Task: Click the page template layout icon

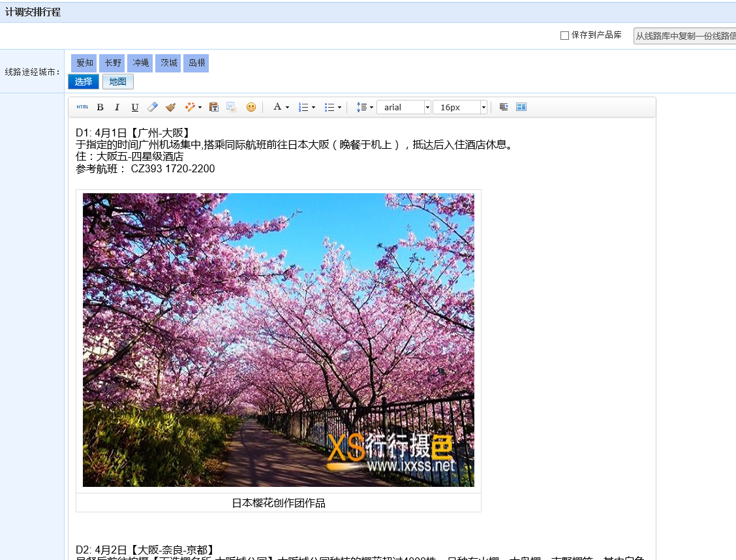Action: pos(521,107)
